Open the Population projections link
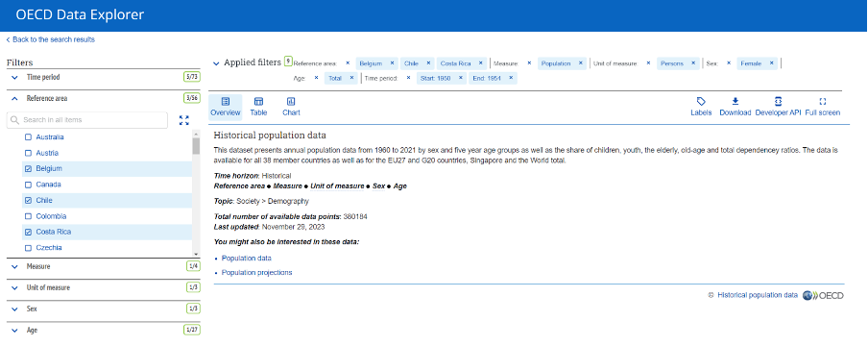Image resolution: width=868 pixels, height=346 pixels. pyautogui.click(x=257, y=273)
